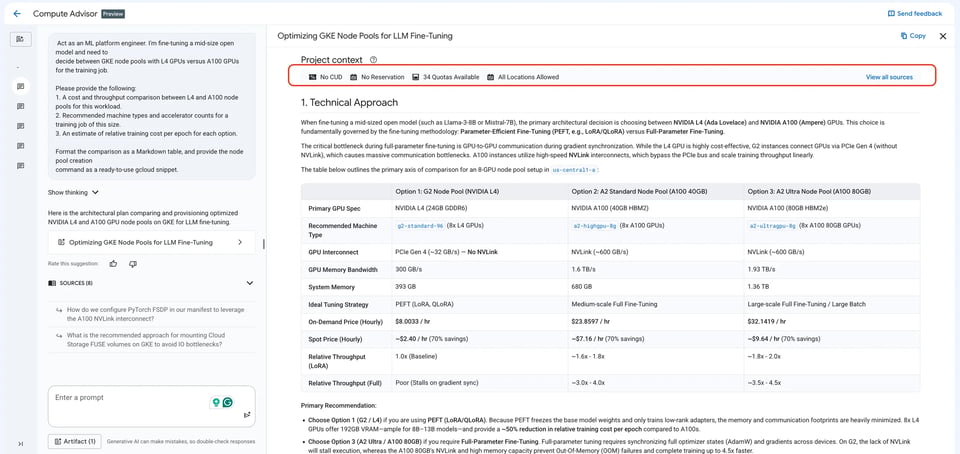This screenshot has width=960, height=454.
Task: Open artifact card chevron for GKE Node Pools
Action: click(240, 242)
